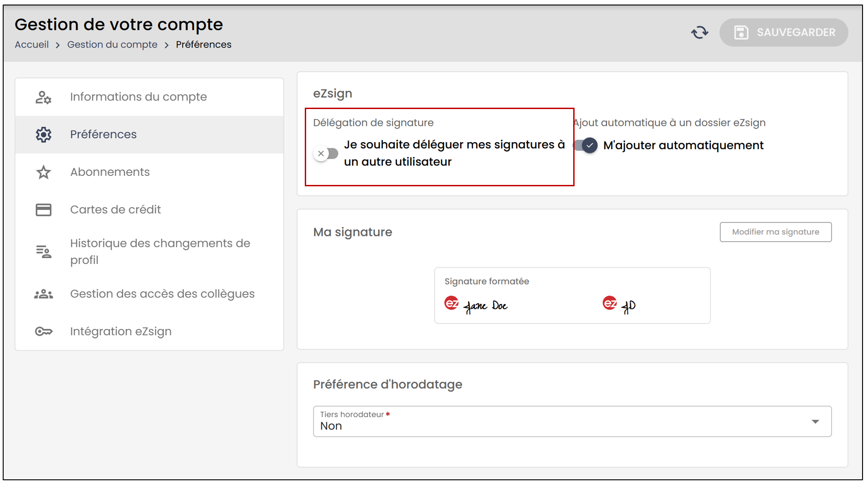Image resolution: width=868 pixels, height=483 pixels.
Task: Click the Abonnements star icon
Action: [44, 172]
